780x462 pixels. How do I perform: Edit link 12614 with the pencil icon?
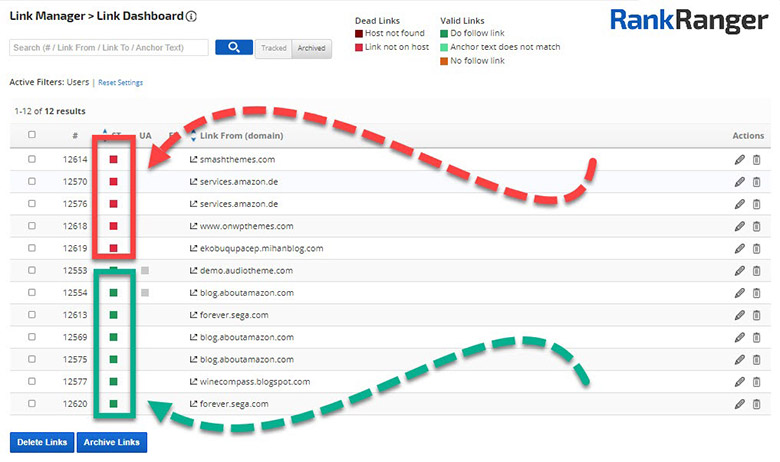(740, 160)
